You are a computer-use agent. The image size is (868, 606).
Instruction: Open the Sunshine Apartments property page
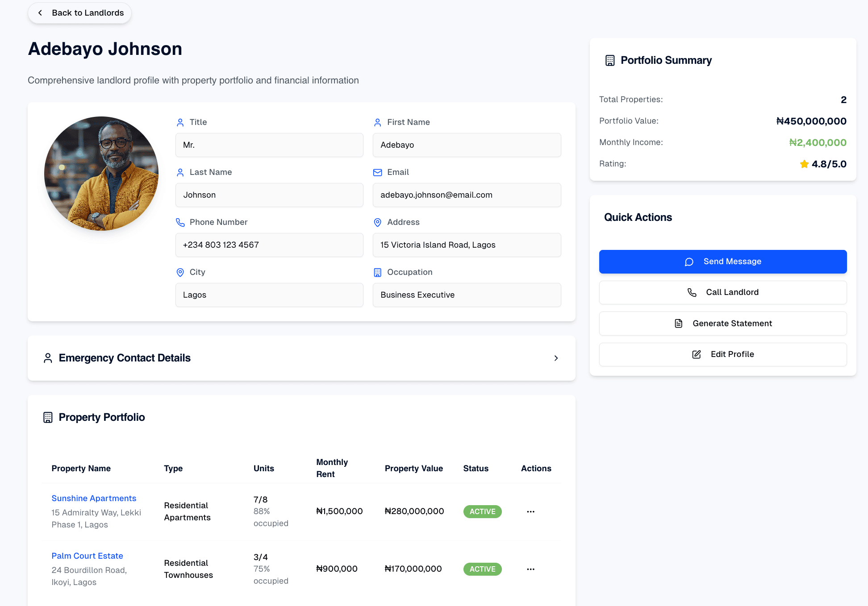point(94,498)
